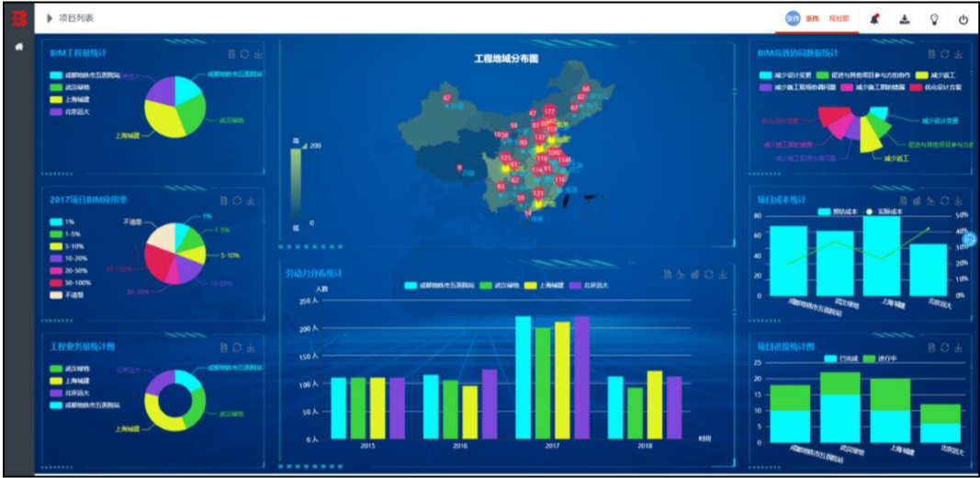Save 2017项目BIM应用率 chart as image
The width and height of the screenshot is (980, 478).
click(251, 200)
